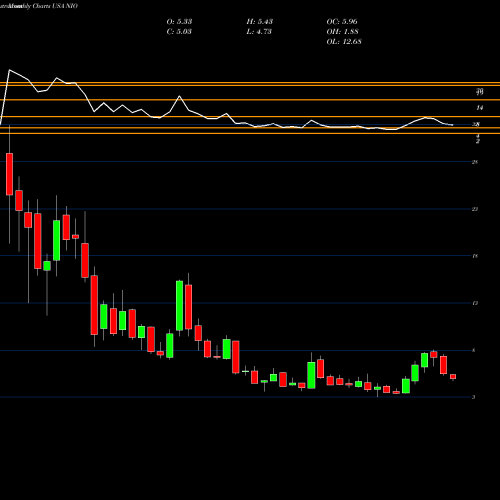Click the 'Charts USA NIO' title text
The image size is (500, 500).
click(55, 6)
